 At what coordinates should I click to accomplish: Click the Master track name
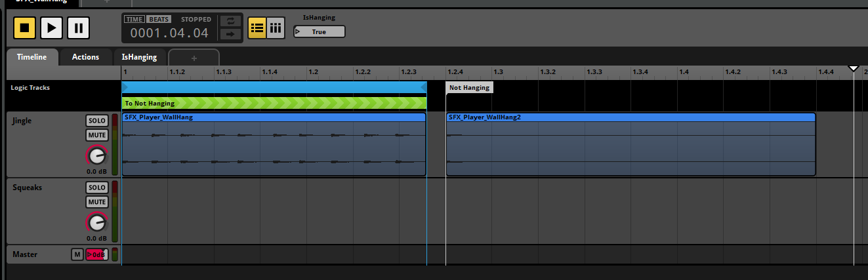(x=25, y=254)
